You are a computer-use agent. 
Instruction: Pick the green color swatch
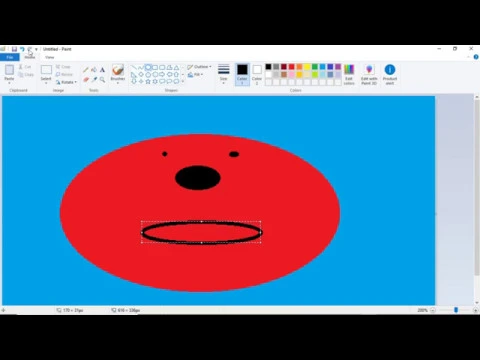(315, 67)
